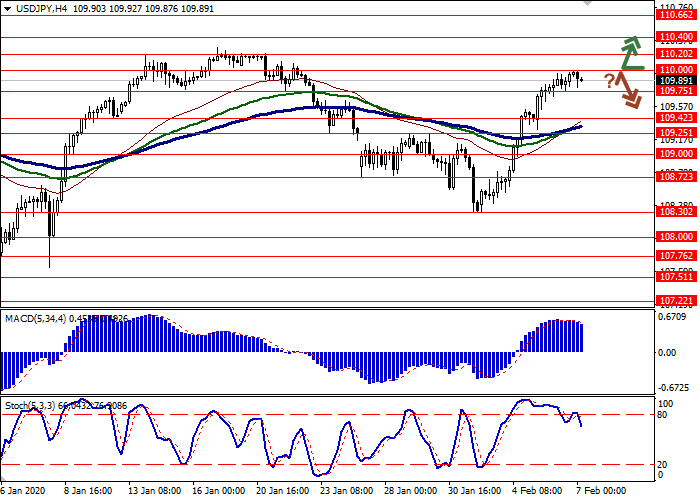Image resolution: width=700 pixels, height=500 pixels.
Task: Click the 107.221 bottom price label
Action: (674, 300)
